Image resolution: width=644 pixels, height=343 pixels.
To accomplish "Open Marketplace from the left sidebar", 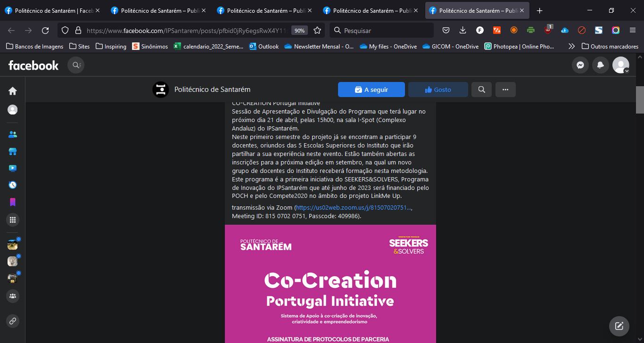I will click(x=13, y=151).
